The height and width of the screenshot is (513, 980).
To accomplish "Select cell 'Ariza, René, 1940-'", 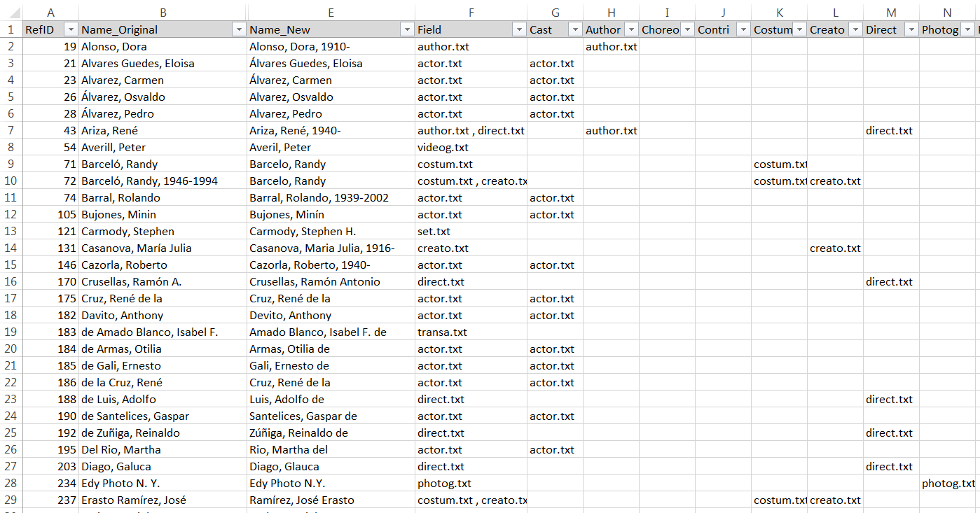I will click(x=331, y=130).
